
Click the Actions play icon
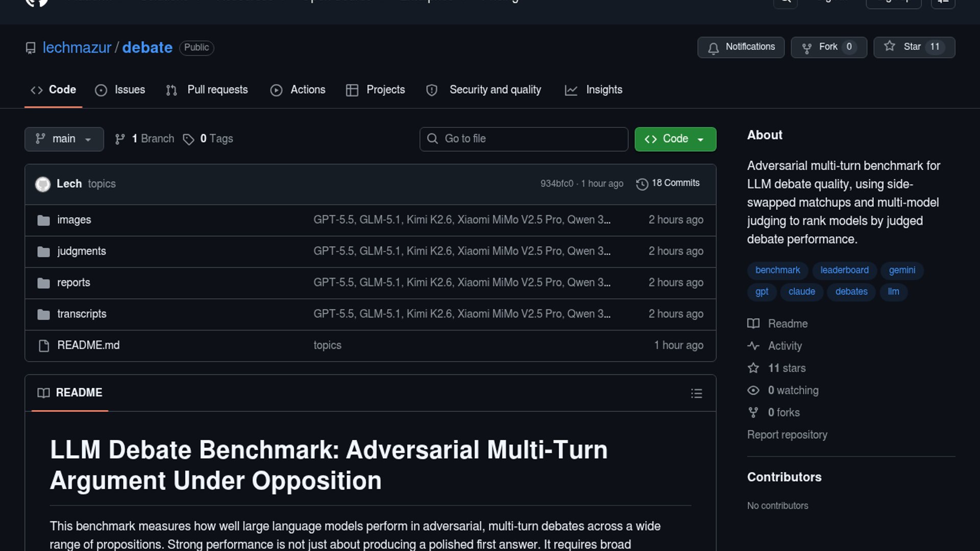click(276, 90)
